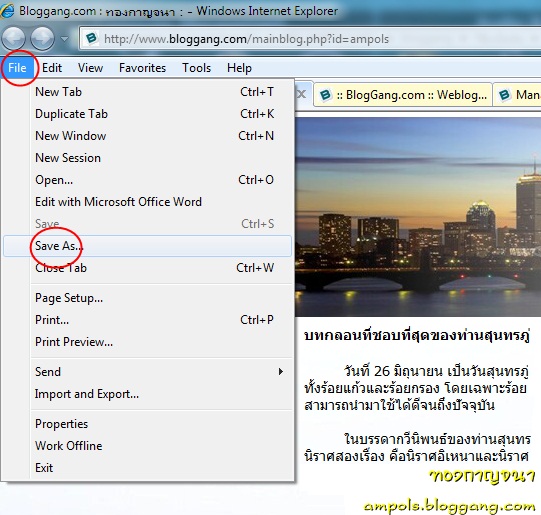Choose Exit from File menu

[x=147, y=468]
